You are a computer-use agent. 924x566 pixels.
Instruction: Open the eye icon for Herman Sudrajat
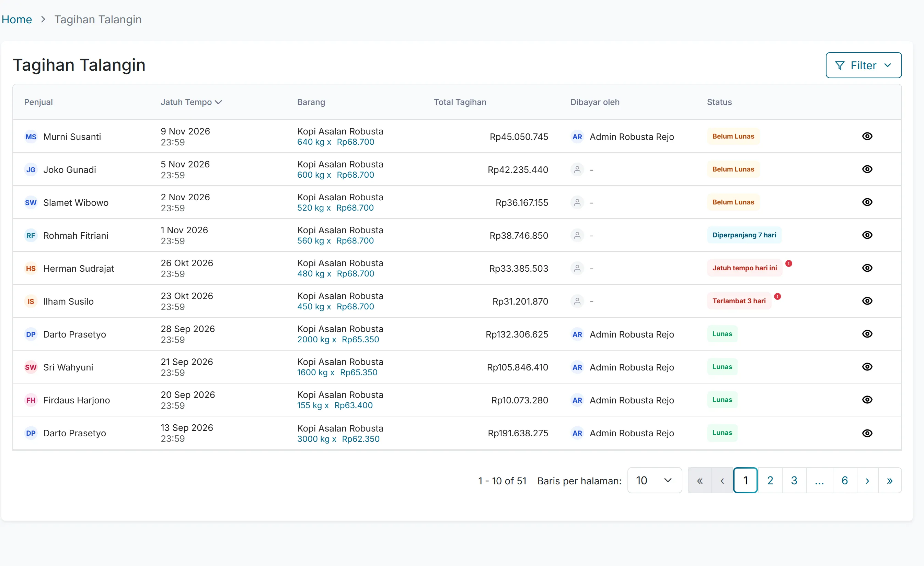(867, 268)
